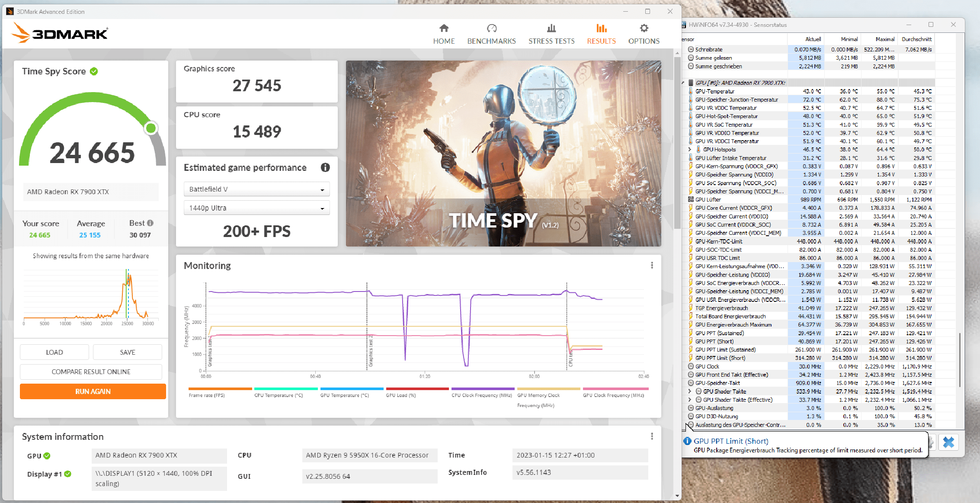The width and height of the screenshot is (980, 503).
Task: Click the info icon for Estimated game performance
Action: (325, 167)
